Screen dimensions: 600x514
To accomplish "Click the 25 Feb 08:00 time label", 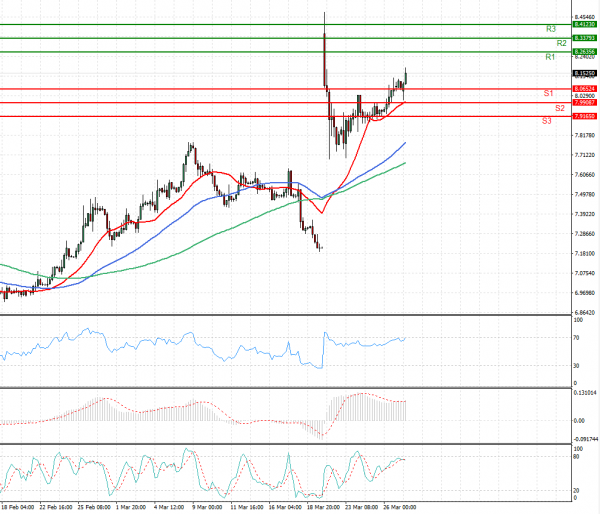I will pyautogui.click(x=94, y=507).
